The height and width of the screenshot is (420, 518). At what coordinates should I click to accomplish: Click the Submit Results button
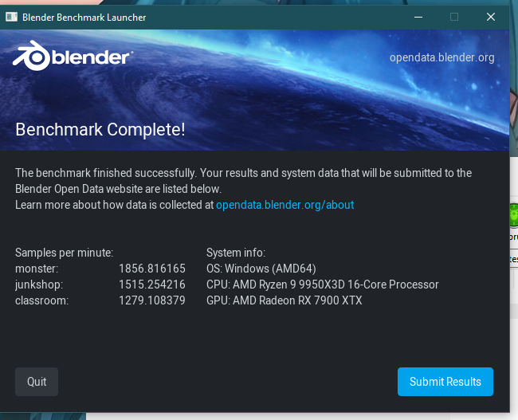(445, 382)
